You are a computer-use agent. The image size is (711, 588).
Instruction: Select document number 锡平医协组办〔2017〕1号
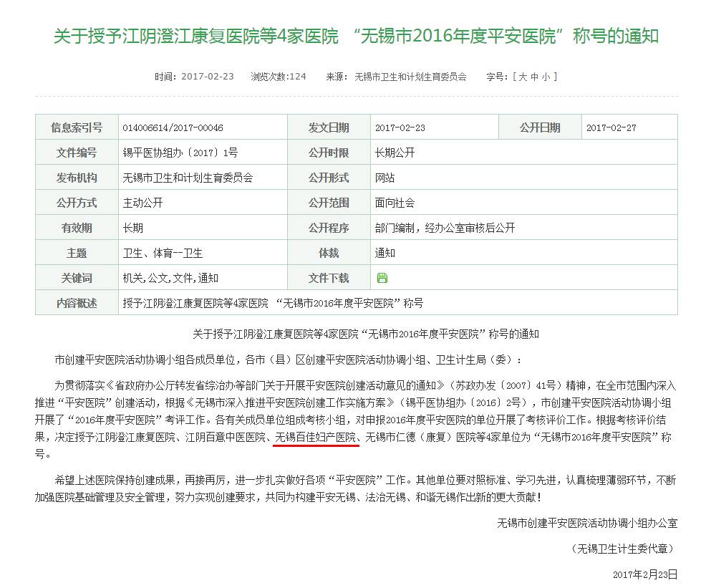(x=180, y=153)
